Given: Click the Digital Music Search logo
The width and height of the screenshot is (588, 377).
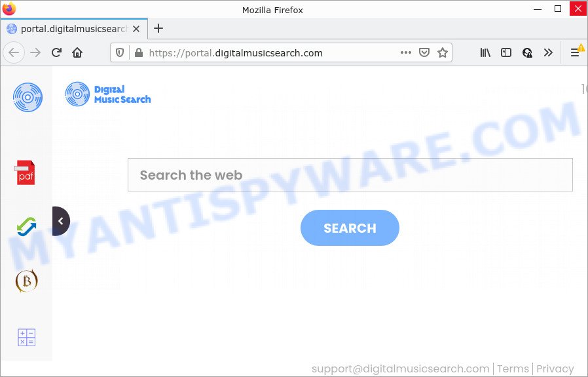Looking at the screenshot, I should click(x=108, y=94).
